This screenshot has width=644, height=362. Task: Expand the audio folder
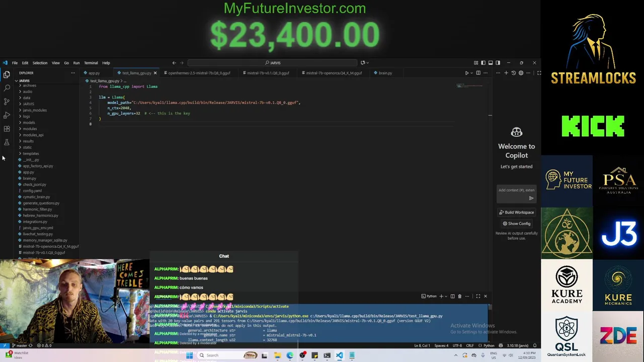(27, 92)
